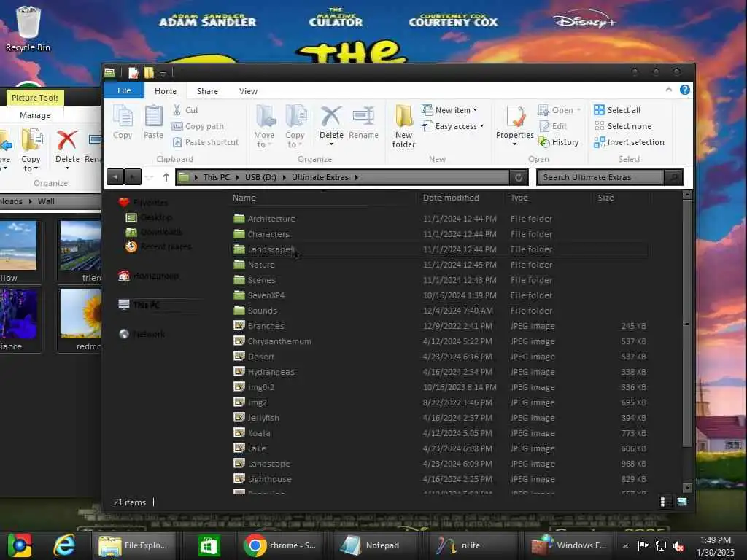Open Quick Access Toolbar customize dropdown
This screenshot has height=560, width=747.
pos(163,73)
